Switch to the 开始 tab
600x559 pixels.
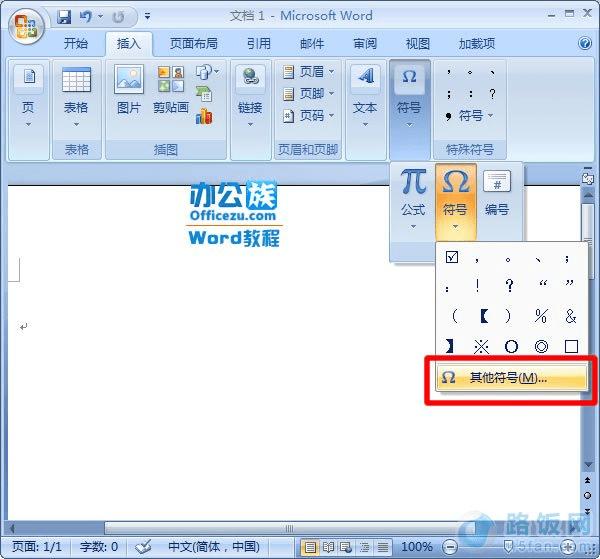point(75,44)
